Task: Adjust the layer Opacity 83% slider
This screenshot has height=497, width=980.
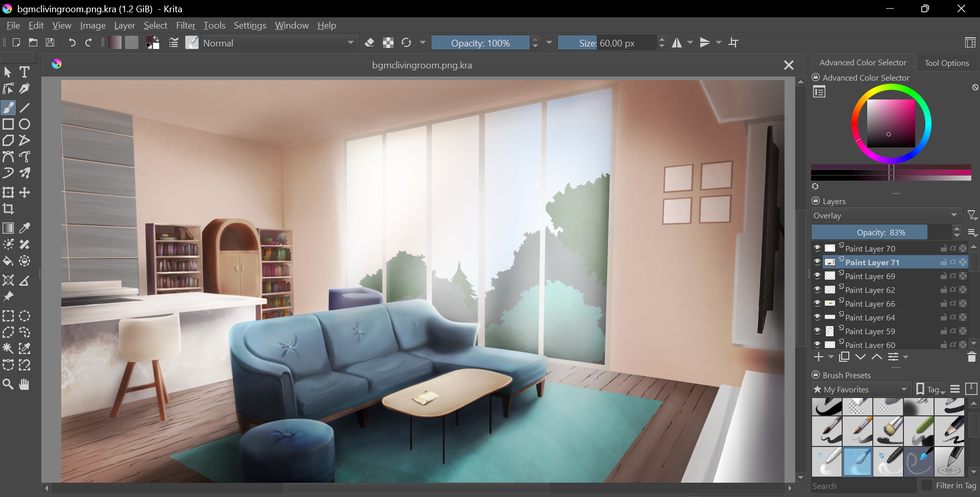Action: pyautogui.click(x=881, y=232)
